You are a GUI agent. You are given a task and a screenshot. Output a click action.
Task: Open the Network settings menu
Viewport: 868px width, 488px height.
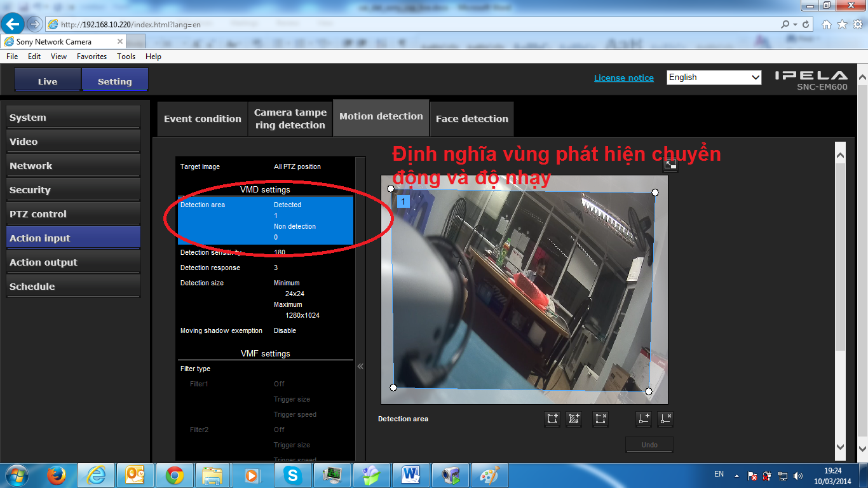click(x=73, y=166)
